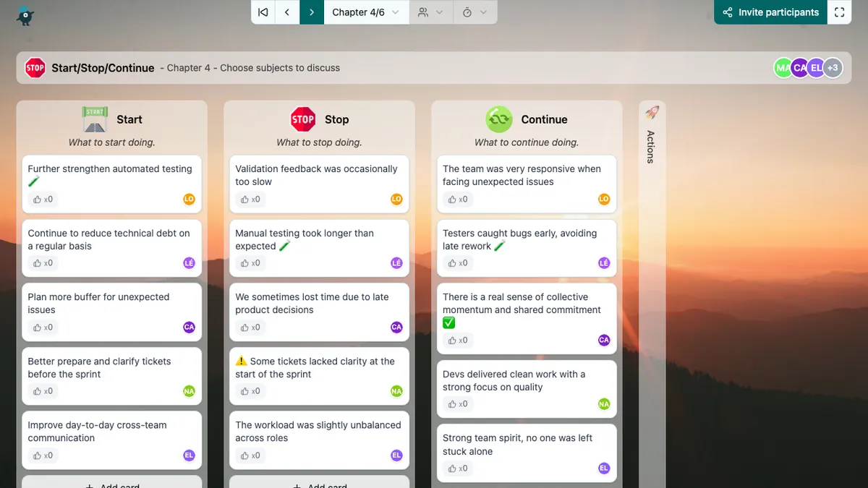Screen dimensions: 868x488
Task: Click the NA avatar on clean work card
Action: [x=604, y=404]
